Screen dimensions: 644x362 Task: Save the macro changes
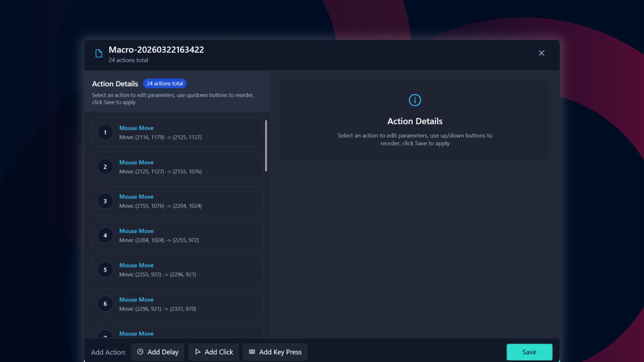point(529,352)
